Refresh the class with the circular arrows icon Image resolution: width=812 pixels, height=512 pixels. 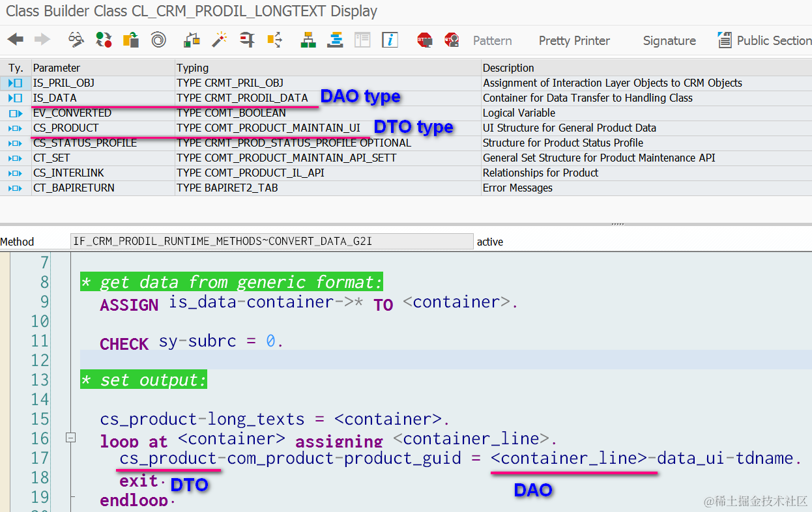tap(104, 40)
